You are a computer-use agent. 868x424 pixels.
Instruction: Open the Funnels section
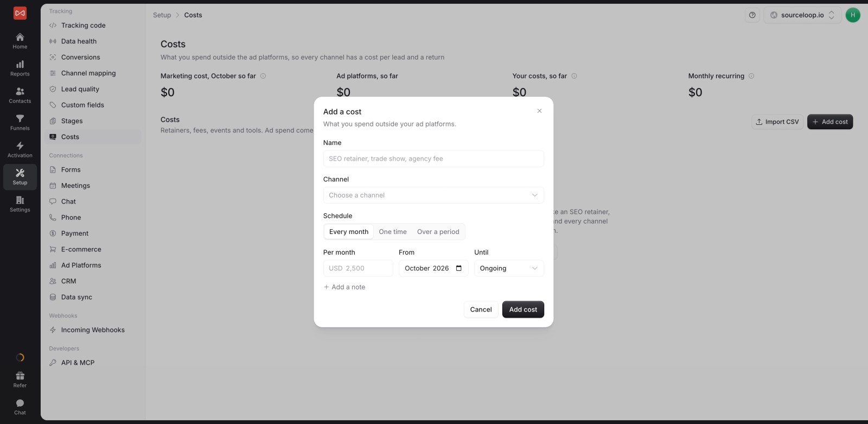click(x=20, y=122)
